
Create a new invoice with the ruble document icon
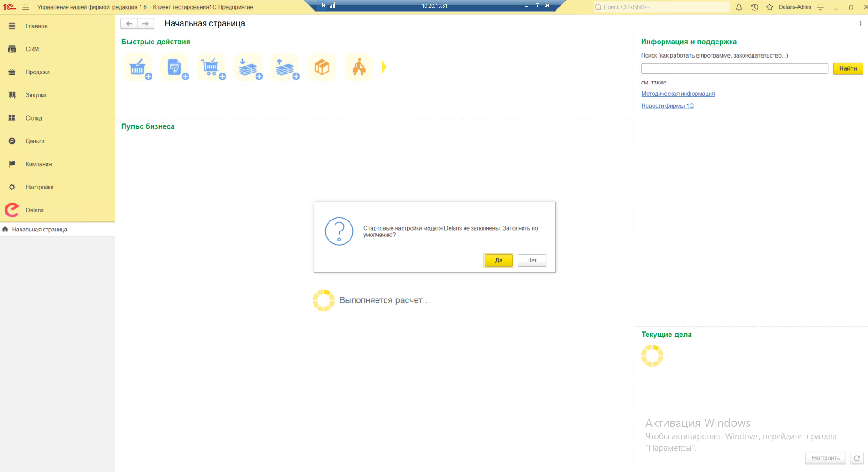click(x=175, y=68)
